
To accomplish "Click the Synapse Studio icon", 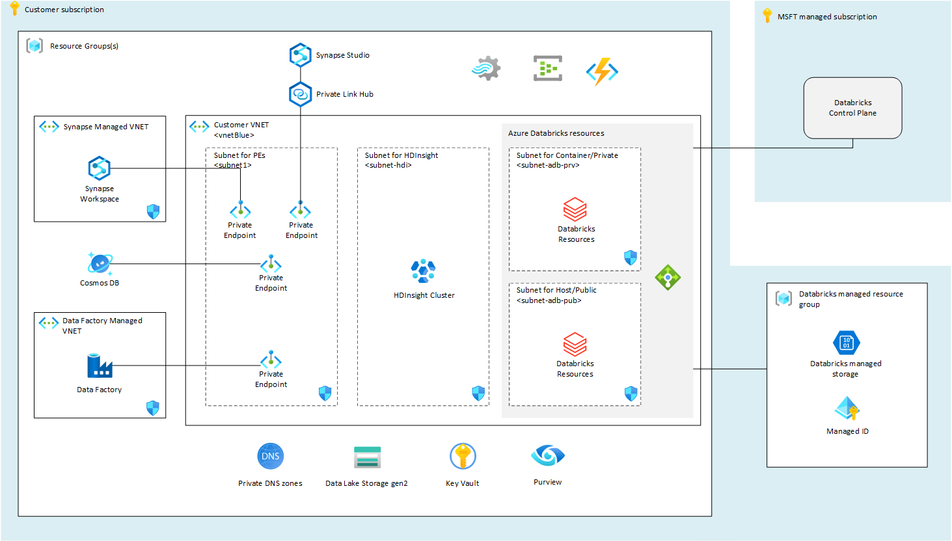I will point(300,55).
